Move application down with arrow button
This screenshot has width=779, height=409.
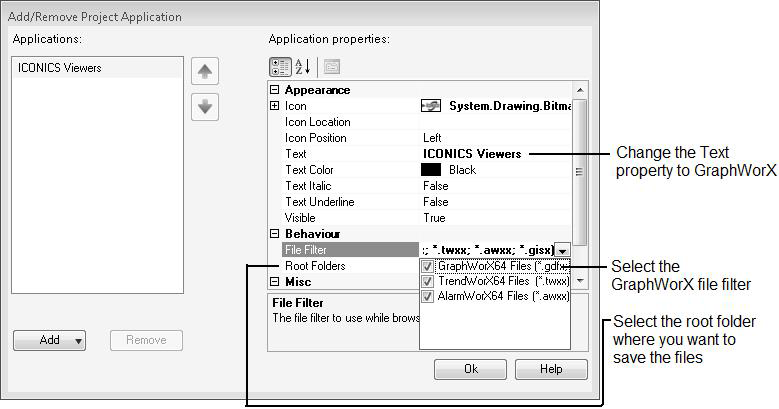click(x=205, y=107)
